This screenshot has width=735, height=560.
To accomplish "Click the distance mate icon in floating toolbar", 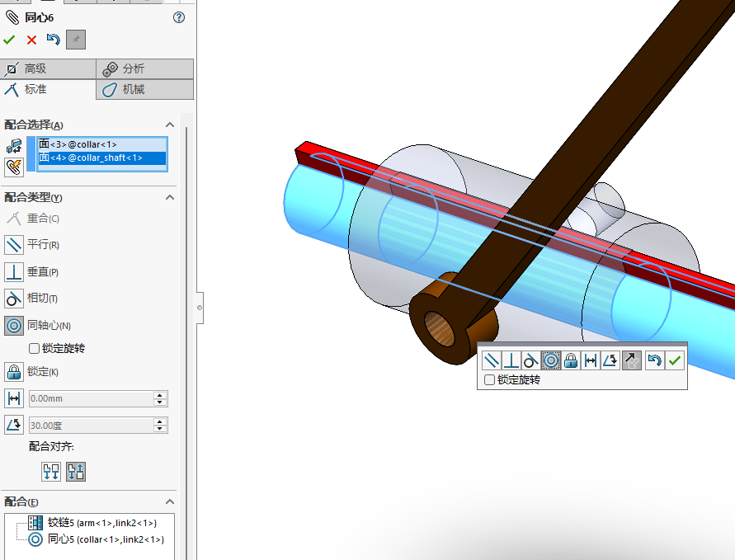I will (x=591, y=360).
